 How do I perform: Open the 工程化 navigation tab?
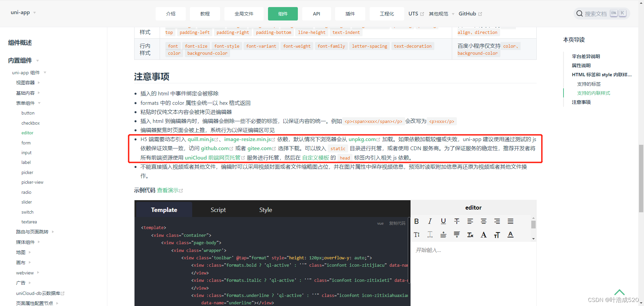click(387, 14)
